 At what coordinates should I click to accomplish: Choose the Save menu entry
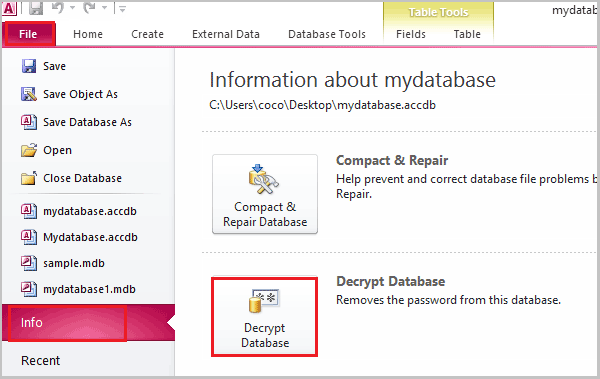coord(54,66)
